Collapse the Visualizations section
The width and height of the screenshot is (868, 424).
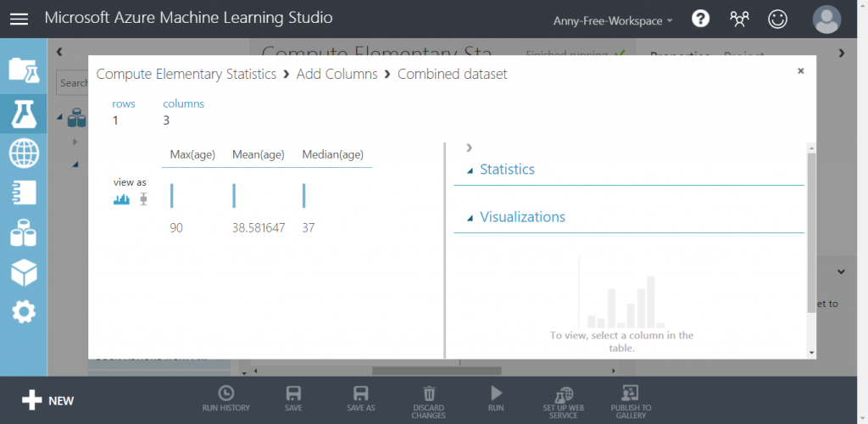pos(470,218)
